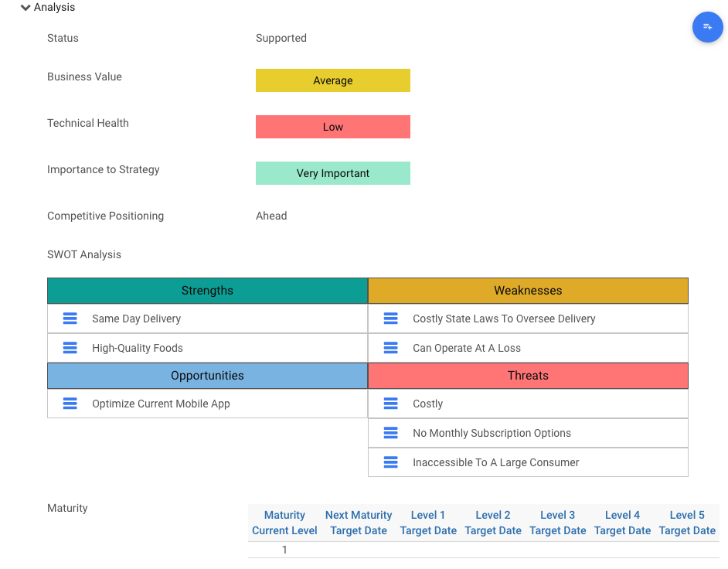Click the Strengths quadrant header

(207, 291)
